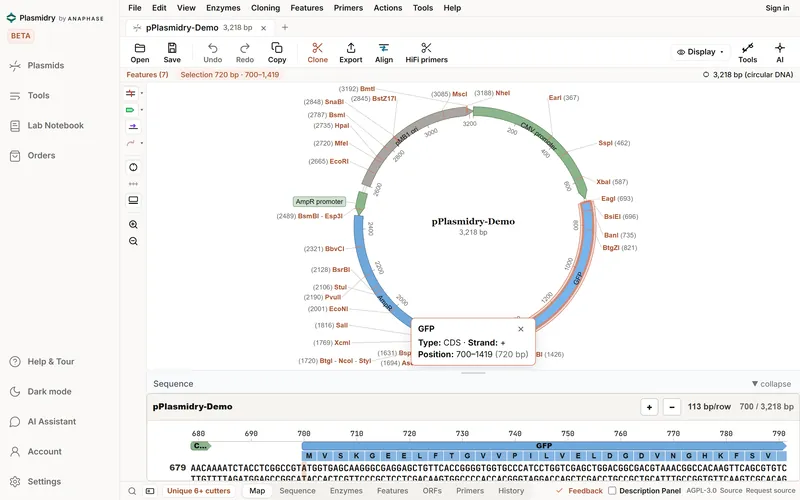Click the Request source link

770,491
